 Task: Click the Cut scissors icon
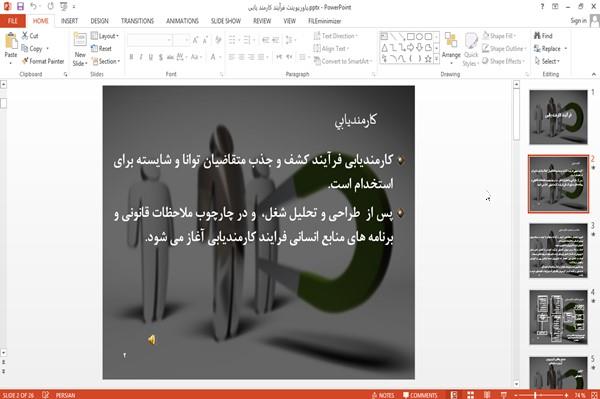pos(25,36)
